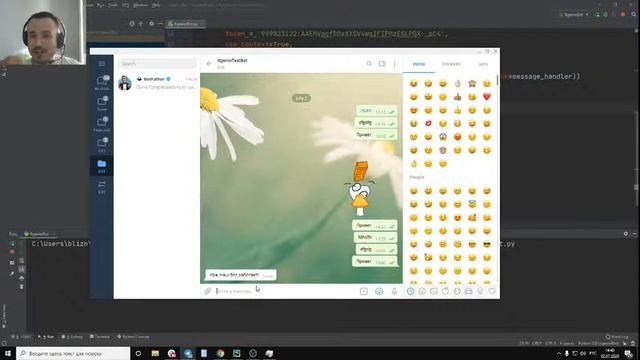640x360 pixels.
Task: Open project panel settings gear in PyCharm
Action: pos(151,24)
